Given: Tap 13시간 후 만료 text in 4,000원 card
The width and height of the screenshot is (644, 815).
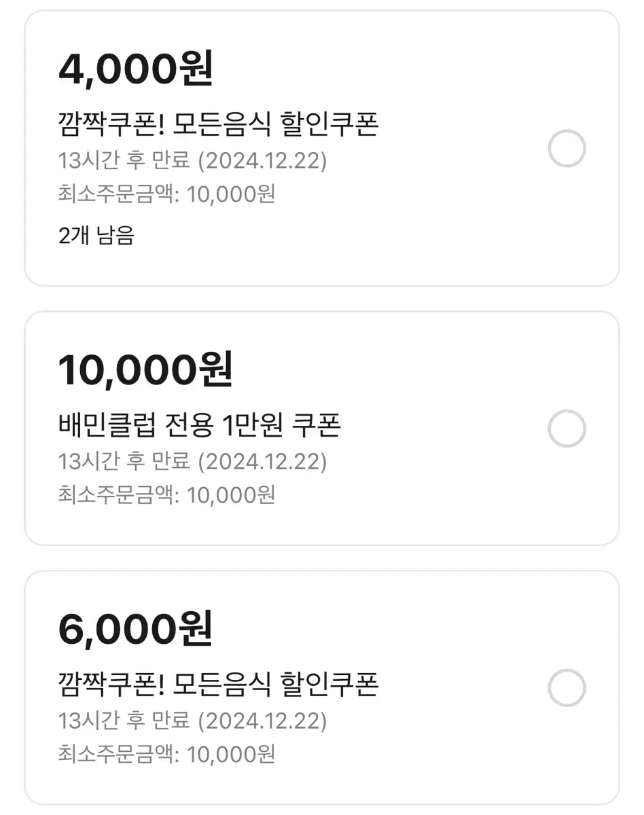Looking at the screenshot, I should [x=124, y=161].
